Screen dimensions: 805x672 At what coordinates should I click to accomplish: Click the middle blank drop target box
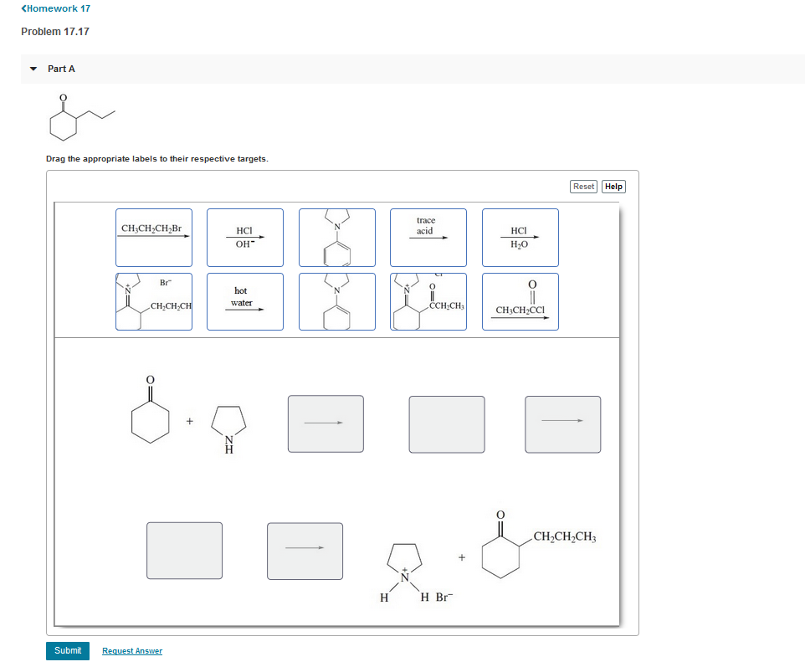[446, 424]
